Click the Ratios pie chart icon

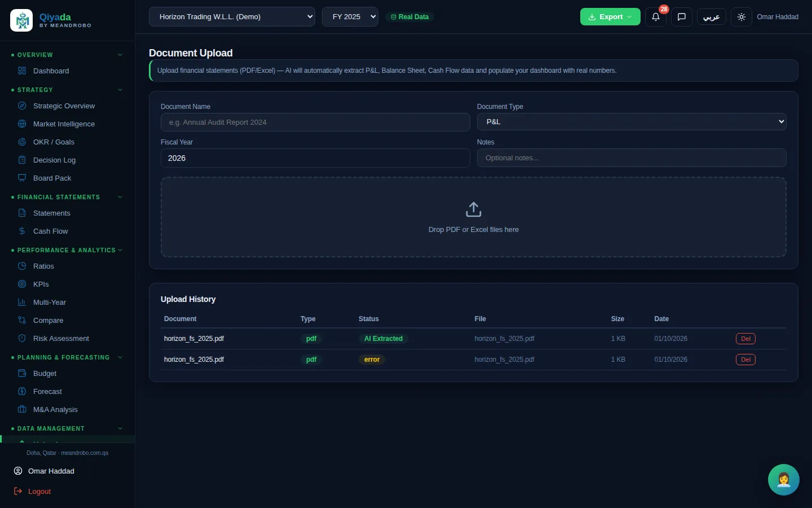[x=22, y=266]
